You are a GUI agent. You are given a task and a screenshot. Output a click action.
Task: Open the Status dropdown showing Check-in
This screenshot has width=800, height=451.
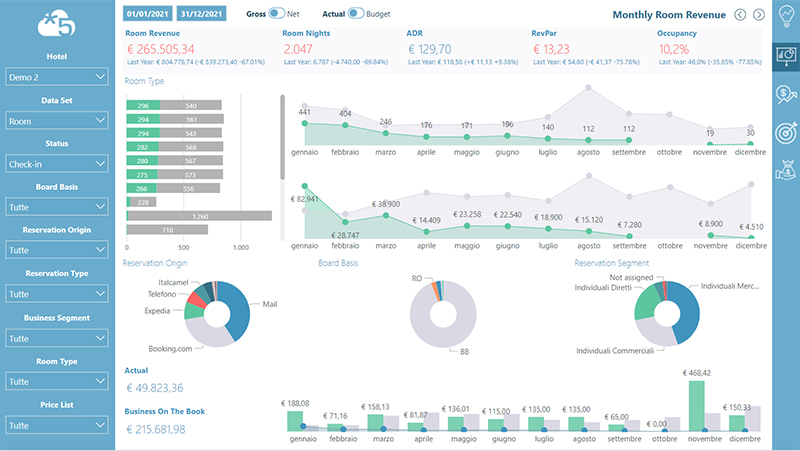pos(57,164)
